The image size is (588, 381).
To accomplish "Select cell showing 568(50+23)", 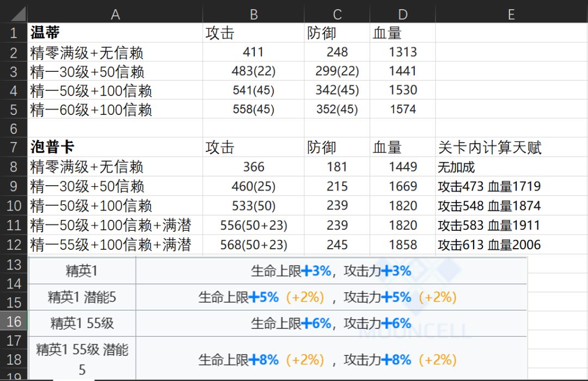I will click(x=254, y=244).
